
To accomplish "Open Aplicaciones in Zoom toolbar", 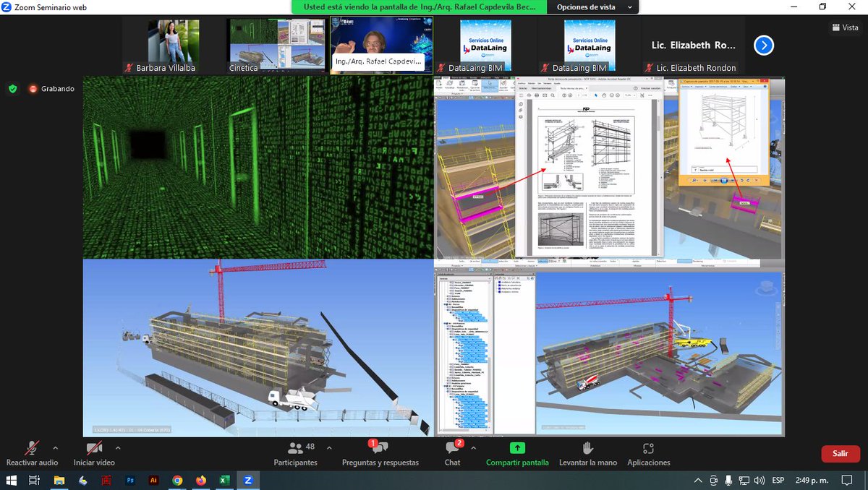I will click(x=648, y=453).
